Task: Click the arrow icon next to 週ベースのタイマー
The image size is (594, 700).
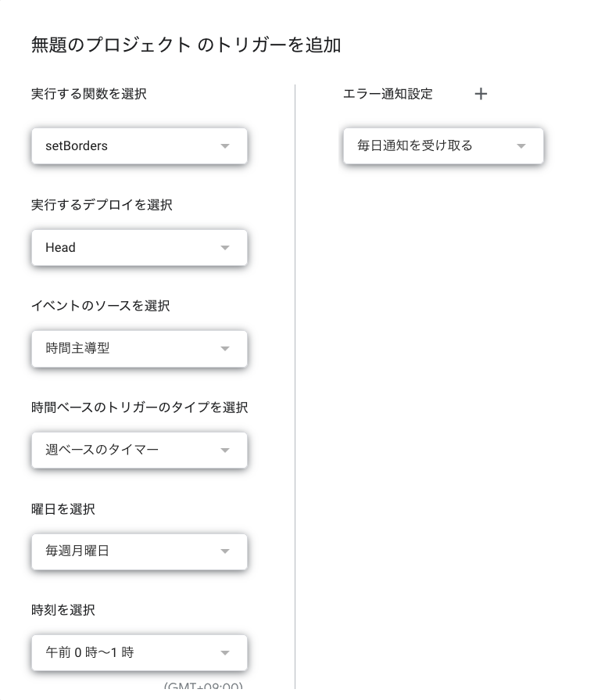Action: 225,451
